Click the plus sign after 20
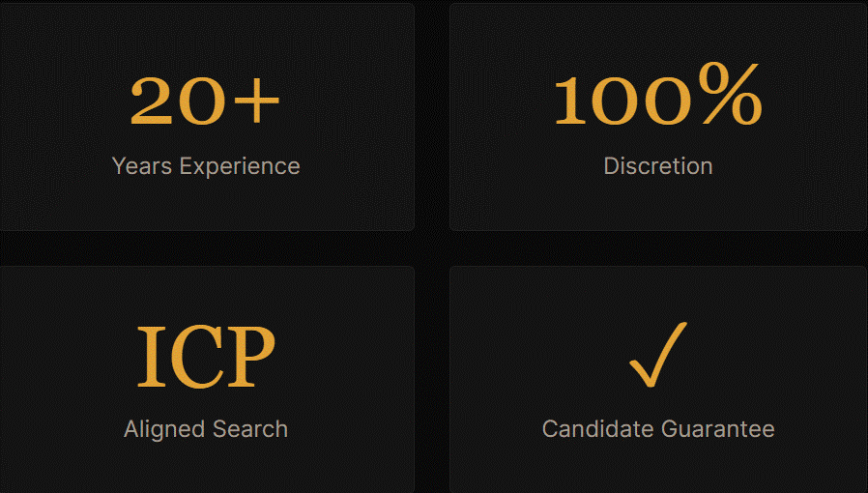Viewport: 868px width, 493px height. coord(256,101)
